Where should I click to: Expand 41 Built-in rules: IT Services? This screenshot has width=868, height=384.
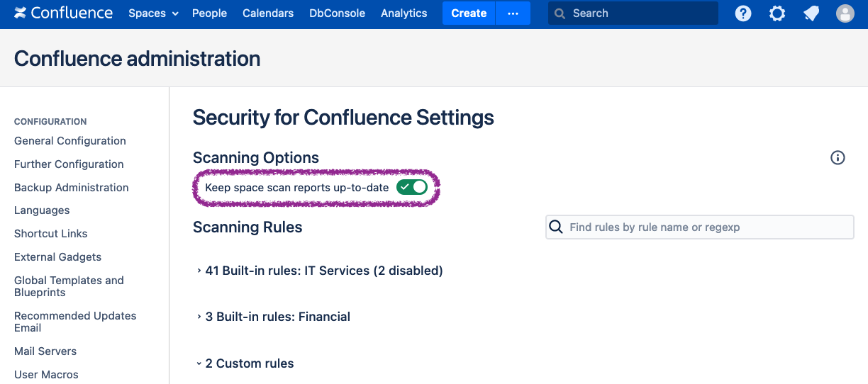(x=323, y=271)
